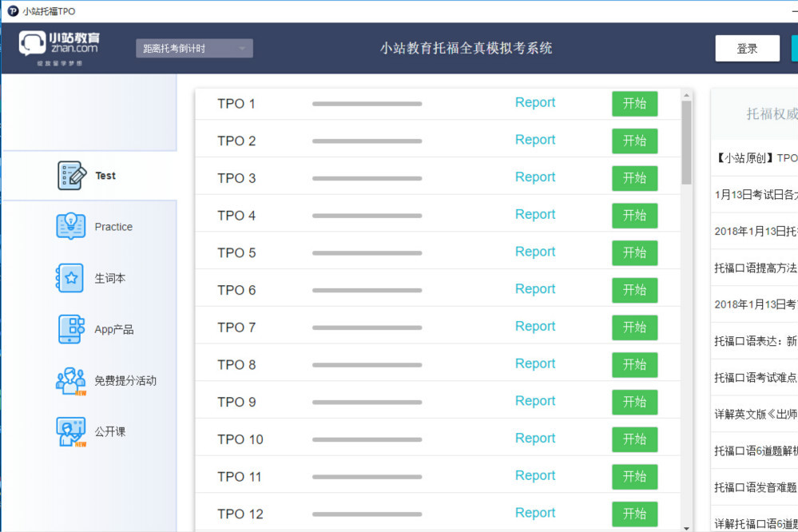Click the TPO 1 progress bar
The width and height of the screenshot is (798, 532).
[x=367, y=104]
